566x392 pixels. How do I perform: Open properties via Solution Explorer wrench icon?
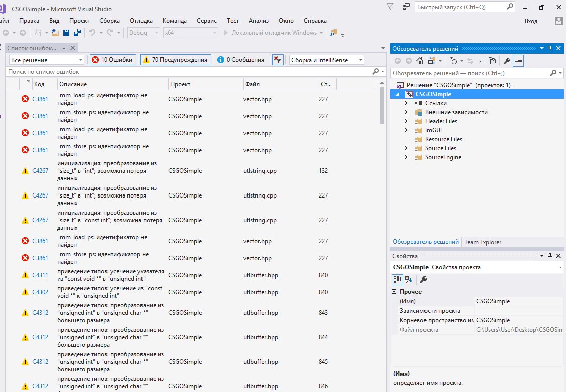507,61
